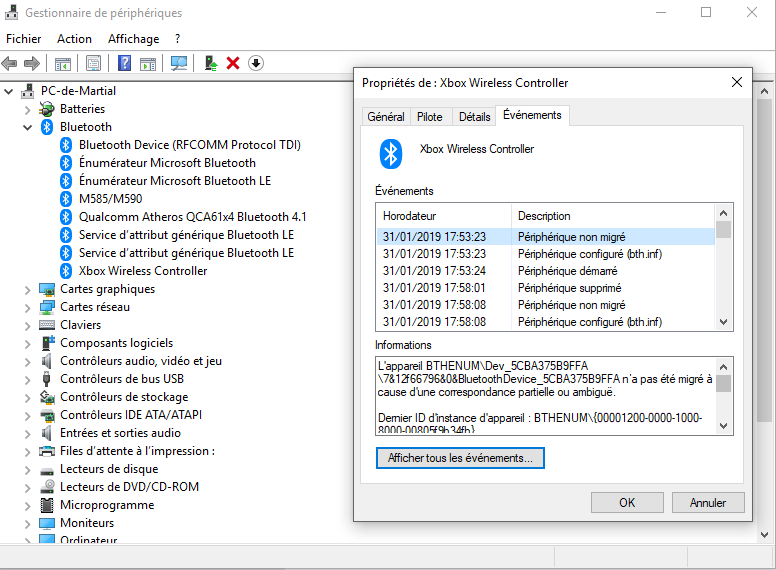Click the Composants logiciels icon
Viewport: 776px width, 570px height.
48,343
